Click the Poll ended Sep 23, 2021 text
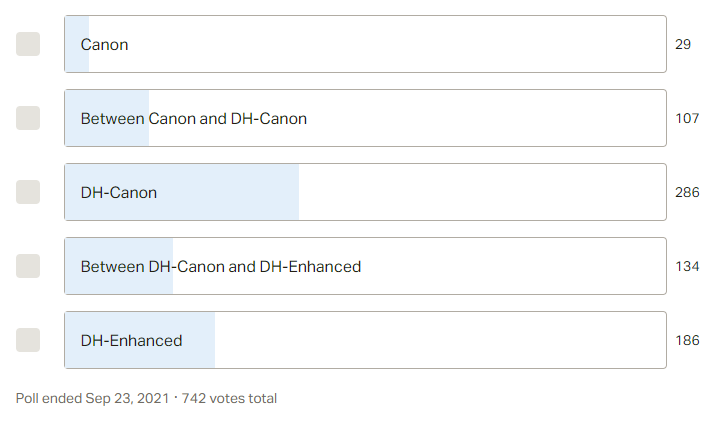The height and width of the screenshot is (425, 720). (92, 398)
